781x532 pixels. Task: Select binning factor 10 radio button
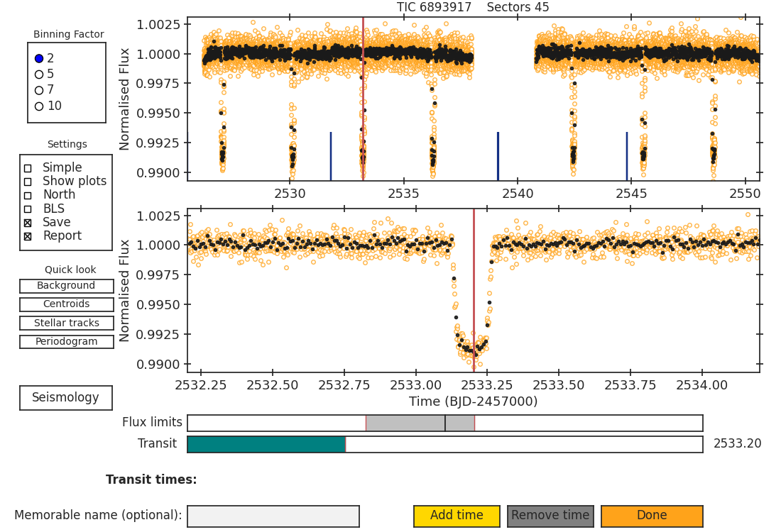click(x=39, y=106)
